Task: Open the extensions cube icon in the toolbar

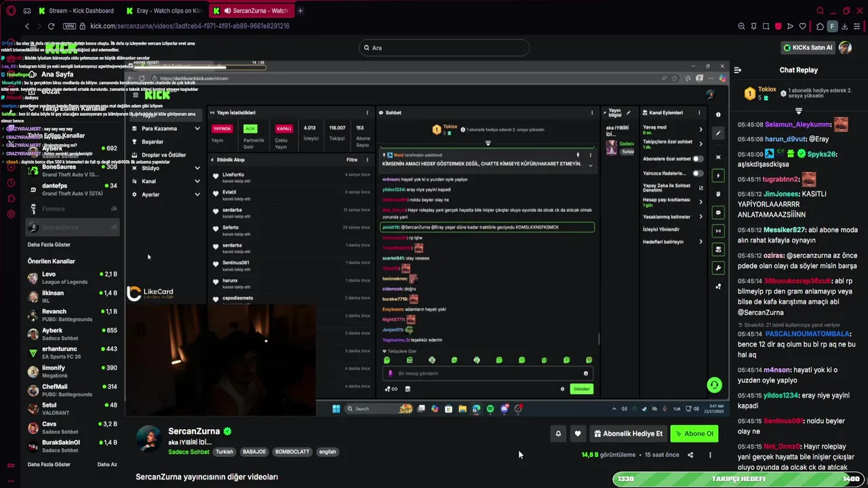Action: pyautogui.click(x=820, y=26)
